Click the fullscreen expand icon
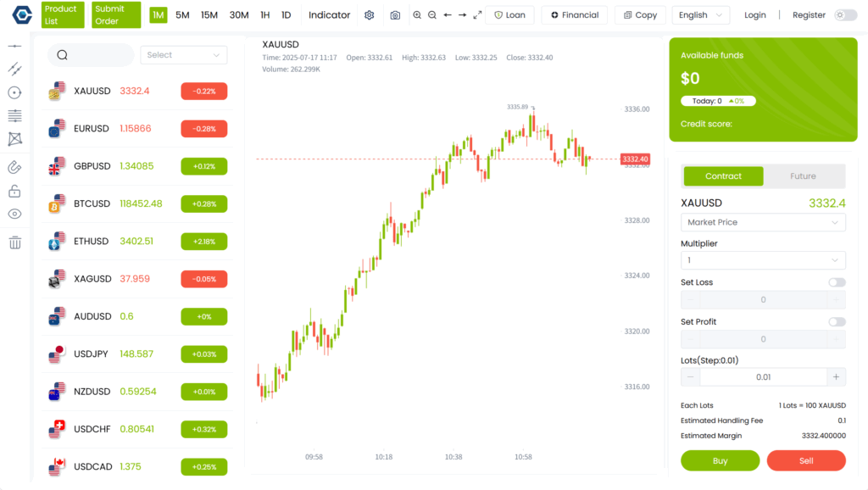Viewport: 868px width, 490px height. (x=477, y=15)
